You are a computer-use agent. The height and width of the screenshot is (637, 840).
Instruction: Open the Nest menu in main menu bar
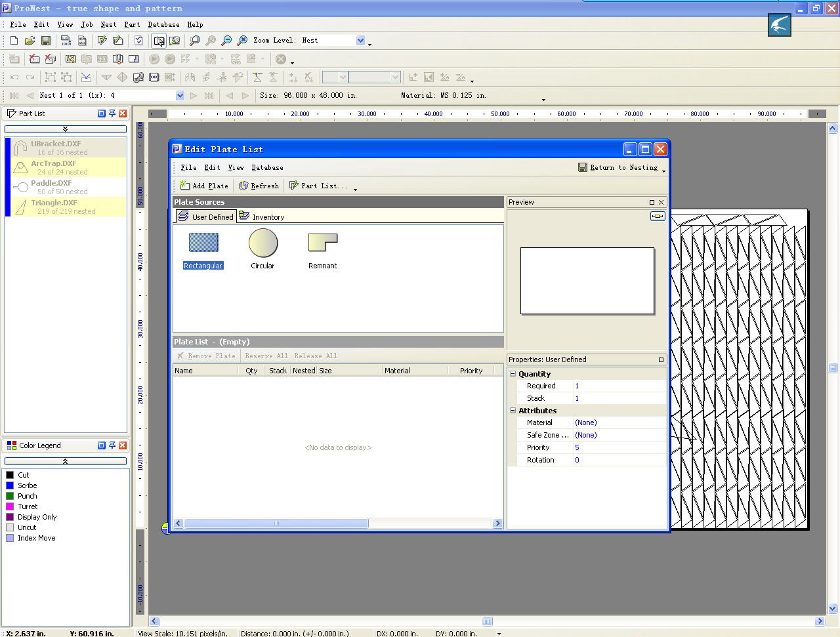[108, 24]
